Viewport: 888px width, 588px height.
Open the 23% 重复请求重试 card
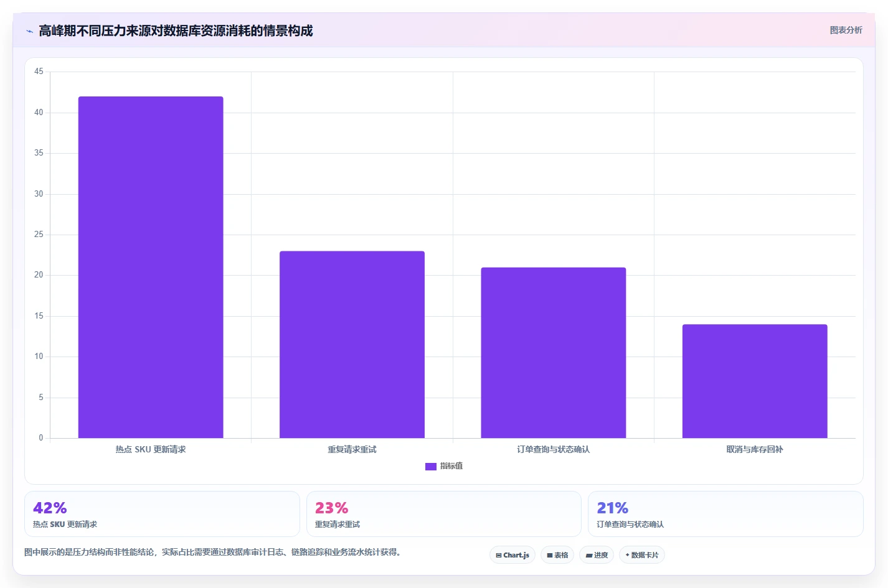pos(443,514)
